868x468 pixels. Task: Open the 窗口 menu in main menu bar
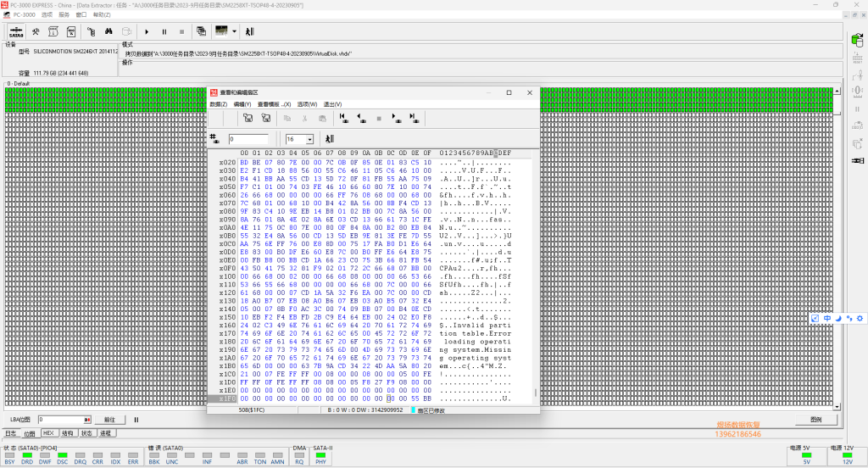pyautogui.click(x=81, y=15)
